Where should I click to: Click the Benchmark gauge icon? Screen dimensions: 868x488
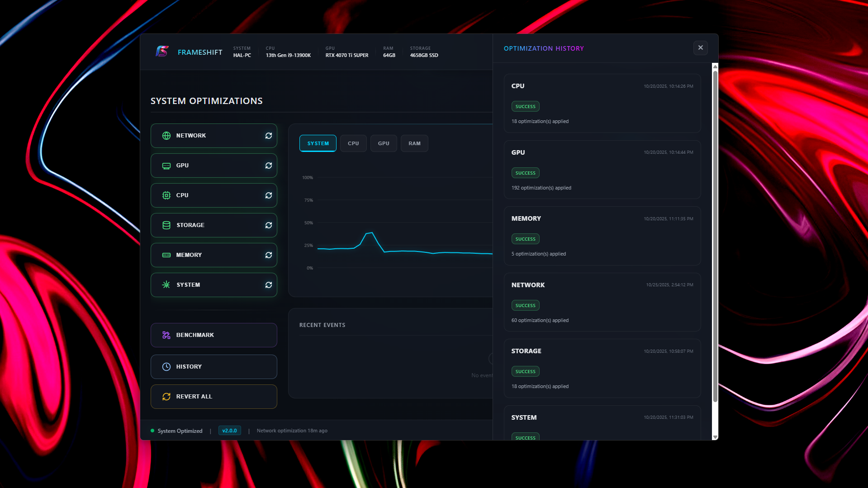[x=165, y=335]
